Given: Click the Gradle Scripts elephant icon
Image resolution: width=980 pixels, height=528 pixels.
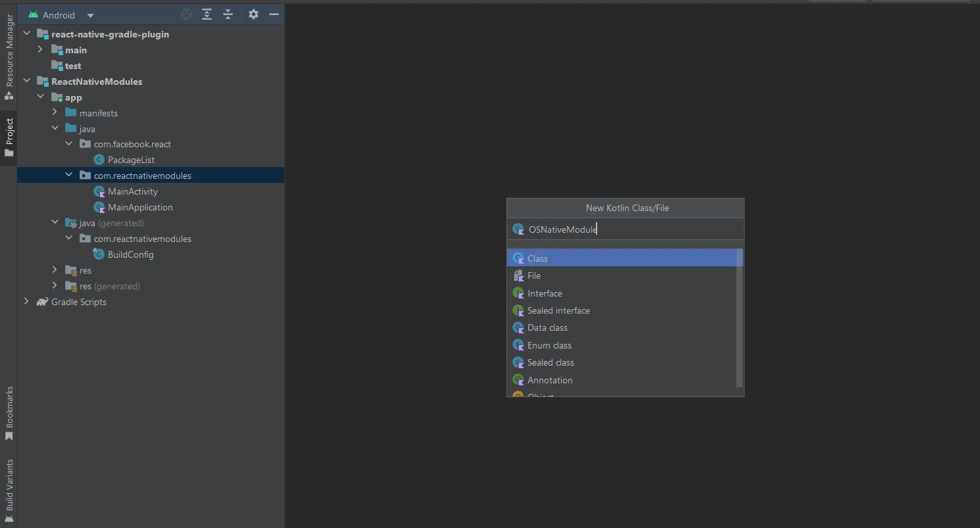Looking at the screenshot, I should coord(43,302).
